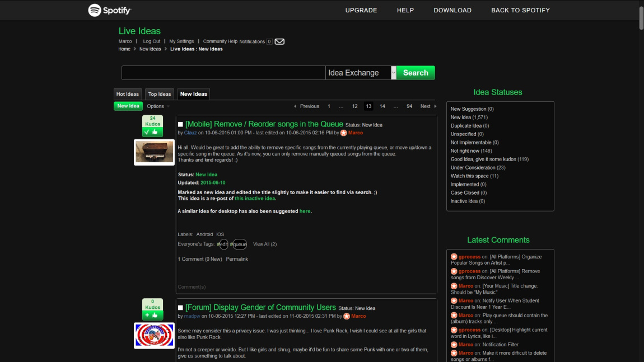Viewport: 644px width, 362px height.
Task: Click inside the search text field
Action: [223, 73]
